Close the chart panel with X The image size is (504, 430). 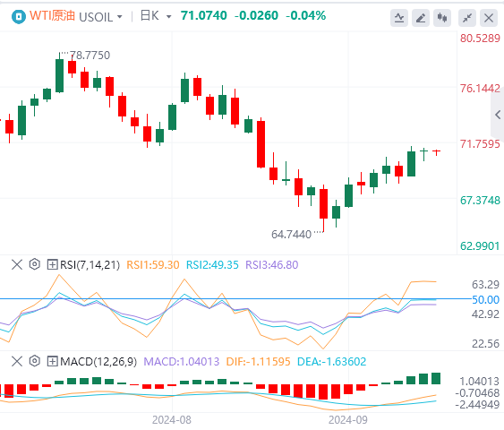pos(489,18)
